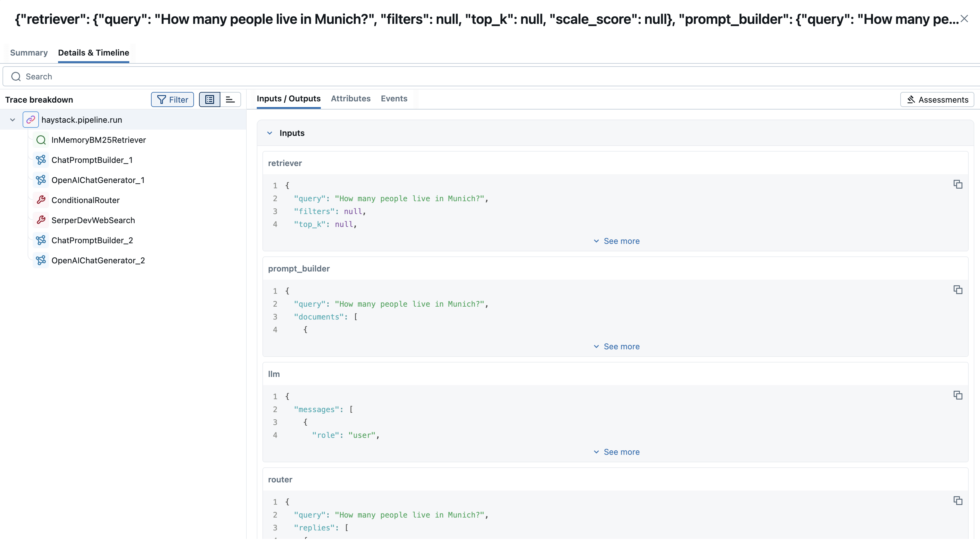Click the magnifier icon beside InMemoryBM25Retriever
980x548 pixels.
[x=41, y=140]
